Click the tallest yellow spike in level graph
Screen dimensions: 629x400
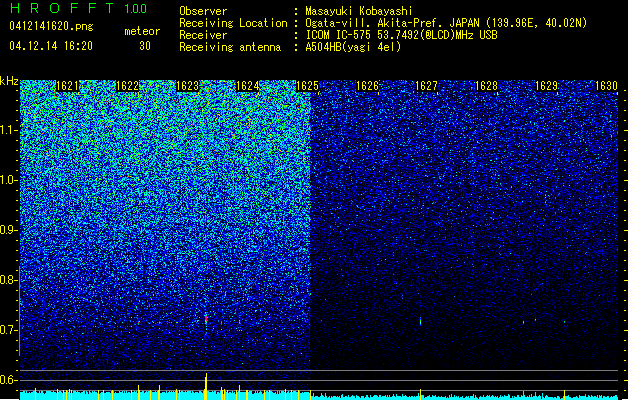(x=206, y=386)
